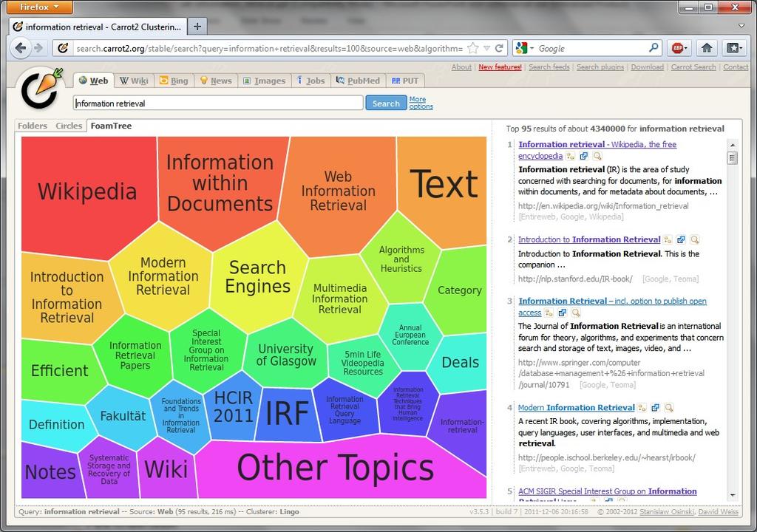Open result 1 Wikipedia in new window icon
Screen dimensions: 757x532
(584, 156)
